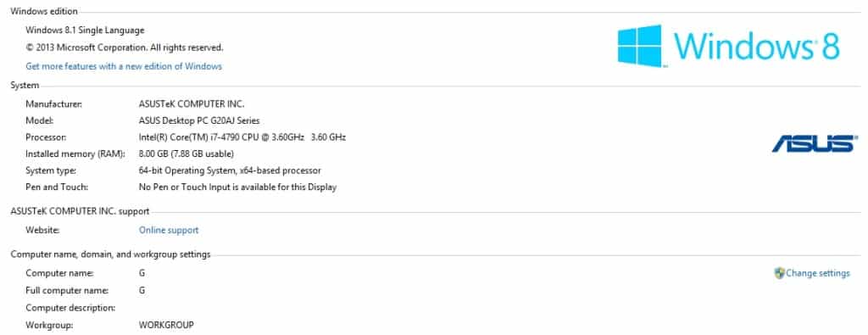Select the Windows 8.1 Single Language text
Viewport: 868px width, 335px height.
[85, 30]
